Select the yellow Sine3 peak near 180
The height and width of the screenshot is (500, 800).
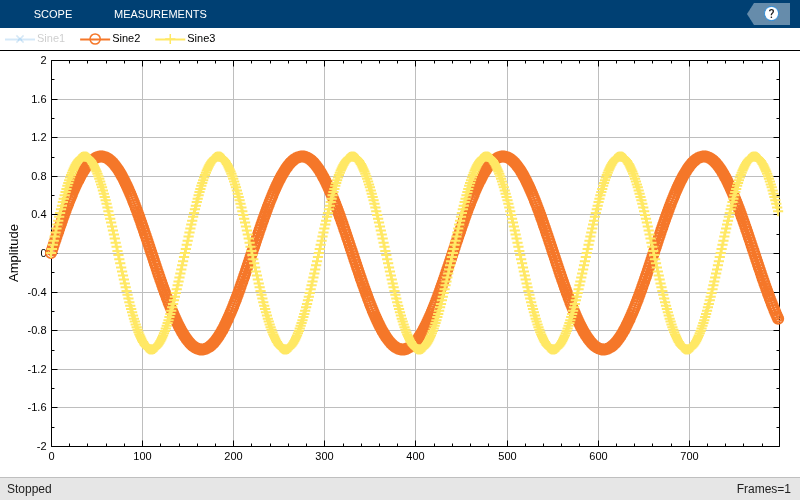tap(218, 157)
